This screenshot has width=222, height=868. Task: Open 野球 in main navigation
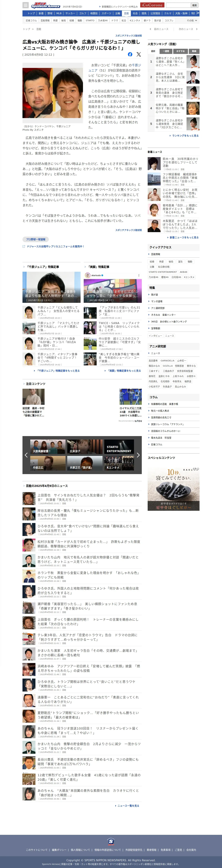pos(50,13)
